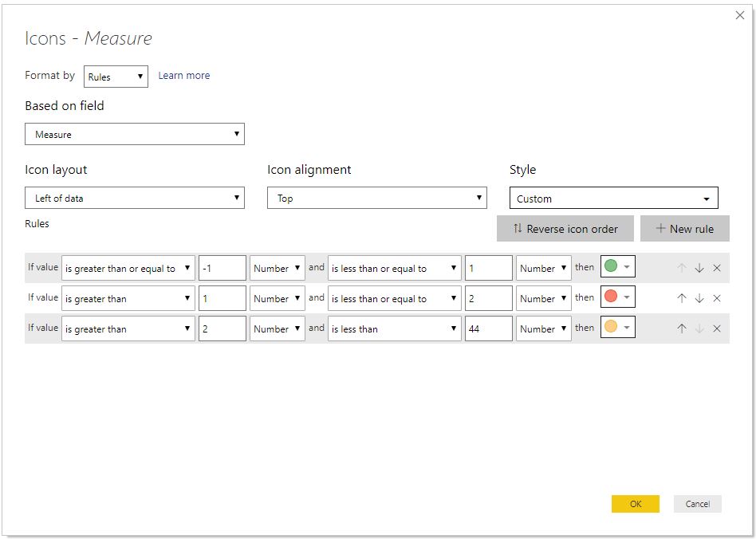The height and width of the screenshot is (539, 756).
Task: Open first rule's 'is greater than or equal to' dropdown
Action: pos(128,268)
